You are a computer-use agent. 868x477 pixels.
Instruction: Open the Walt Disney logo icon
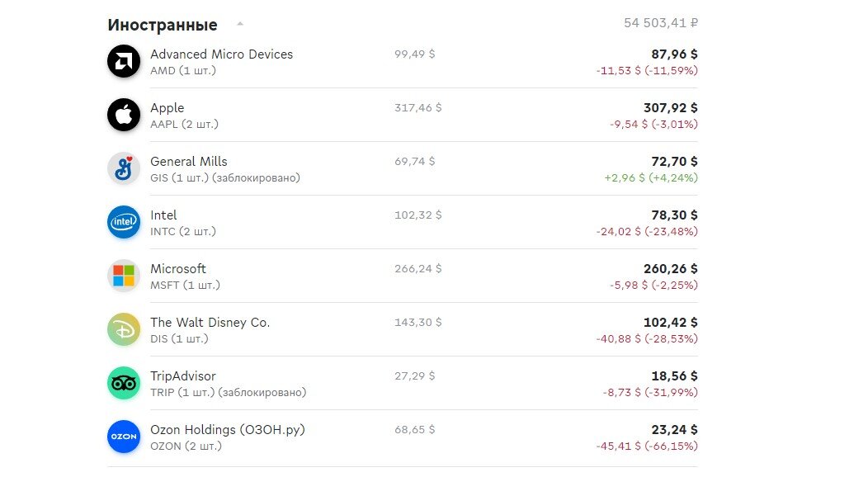point(124,330)
